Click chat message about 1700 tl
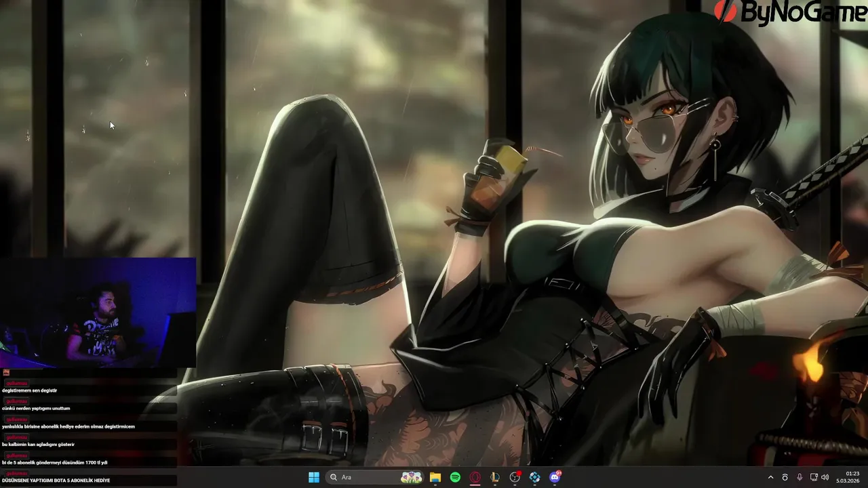This screenshot has height=488, width=868. 55,462
